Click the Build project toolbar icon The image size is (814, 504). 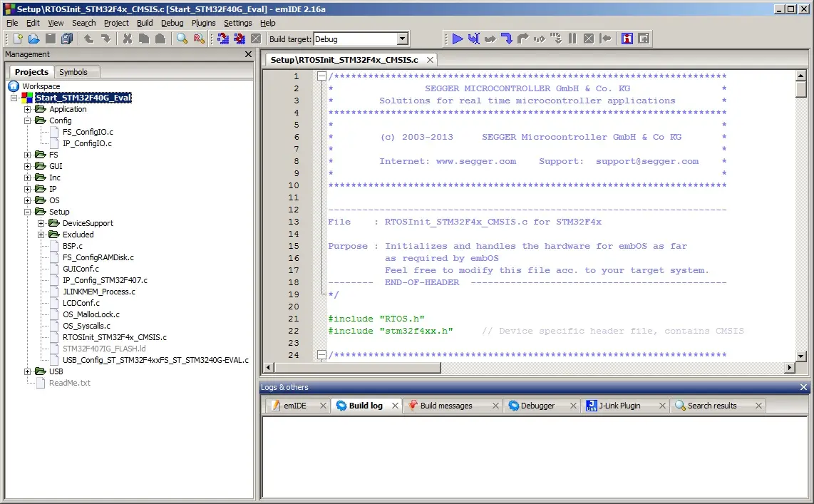click(223, 38)
